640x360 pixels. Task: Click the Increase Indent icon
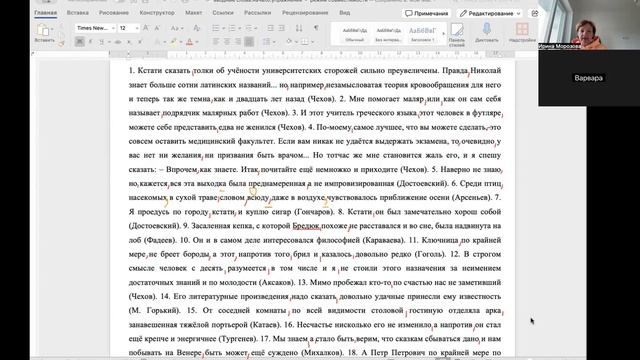point(282,28)
